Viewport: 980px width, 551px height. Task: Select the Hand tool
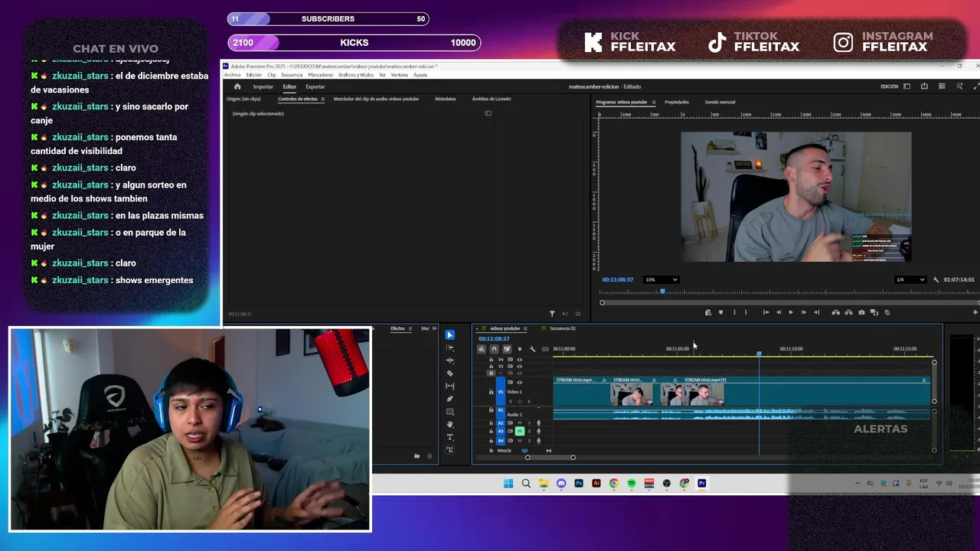449,425
